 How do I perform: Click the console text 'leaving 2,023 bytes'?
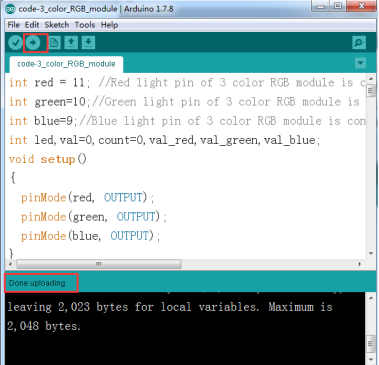click(x=68, y=307)
